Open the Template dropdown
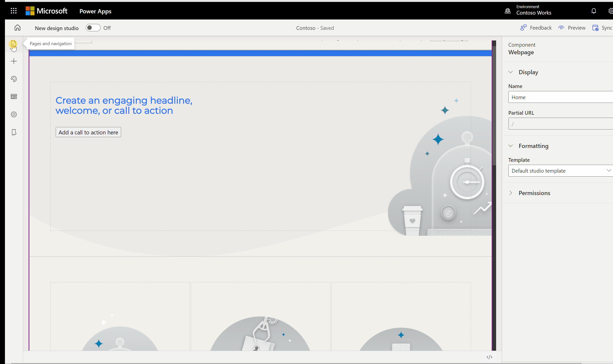This screenshot has width=613, height=364. (560, 171)
